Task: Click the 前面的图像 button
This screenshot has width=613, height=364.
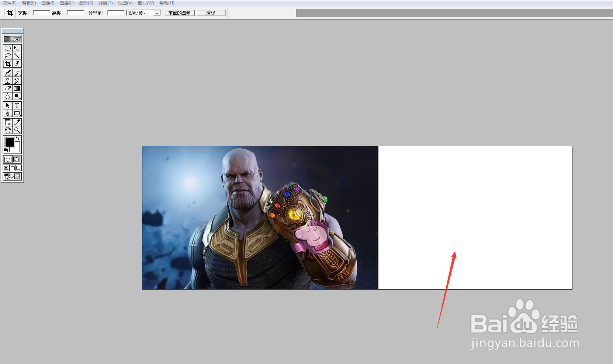Action: (x=180, y=13)
